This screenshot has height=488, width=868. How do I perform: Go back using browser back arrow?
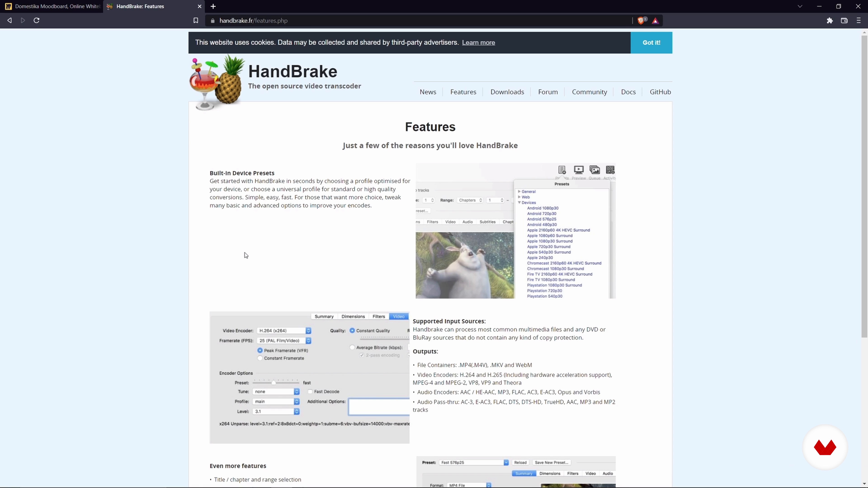[9, 21]
